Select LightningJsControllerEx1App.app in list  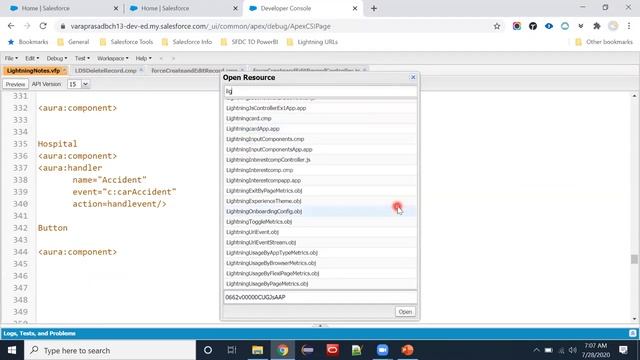320,108
